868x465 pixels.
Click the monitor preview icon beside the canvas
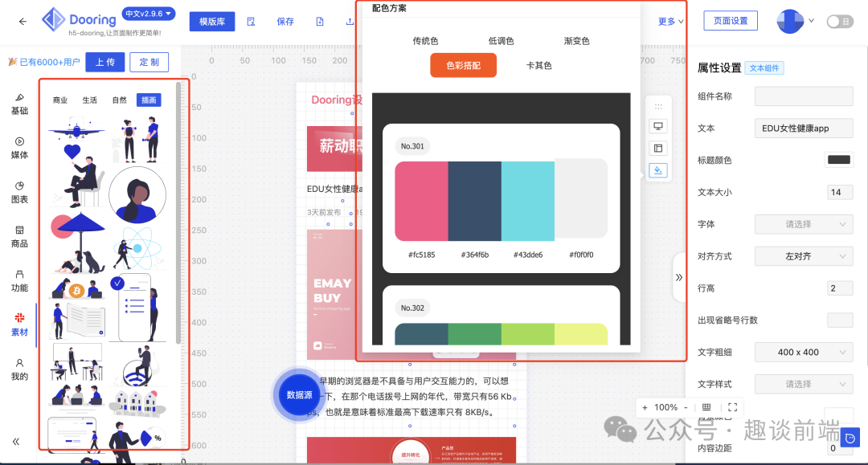tap(658, 126)
